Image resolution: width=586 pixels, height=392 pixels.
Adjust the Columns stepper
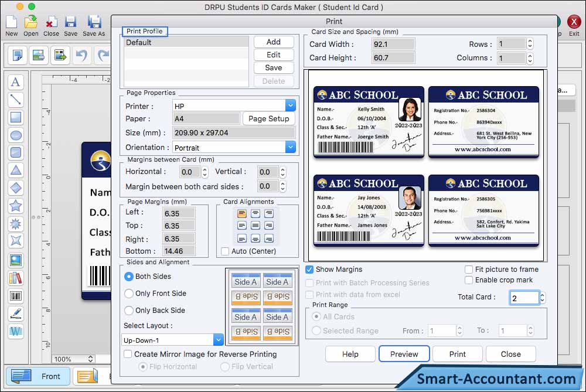(x=530, y=58)
